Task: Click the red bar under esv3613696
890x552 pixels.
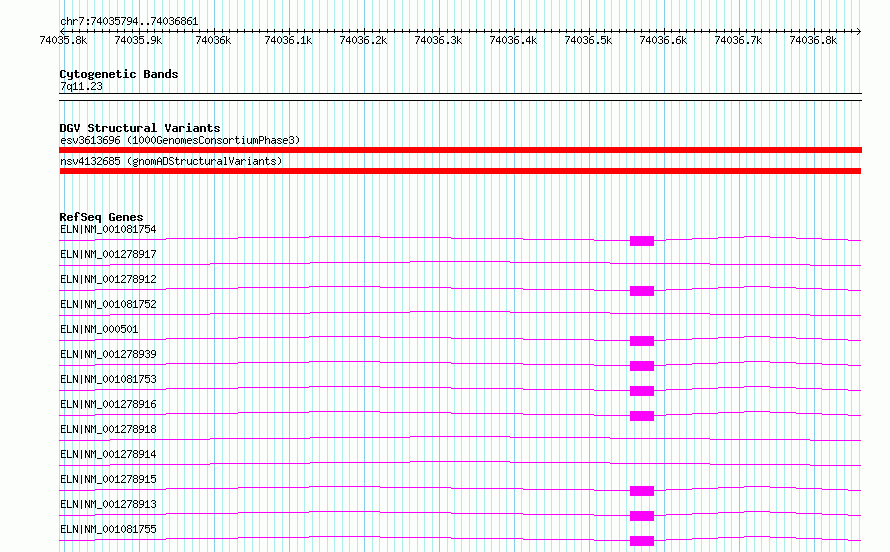Action: (x=460, y=150)
